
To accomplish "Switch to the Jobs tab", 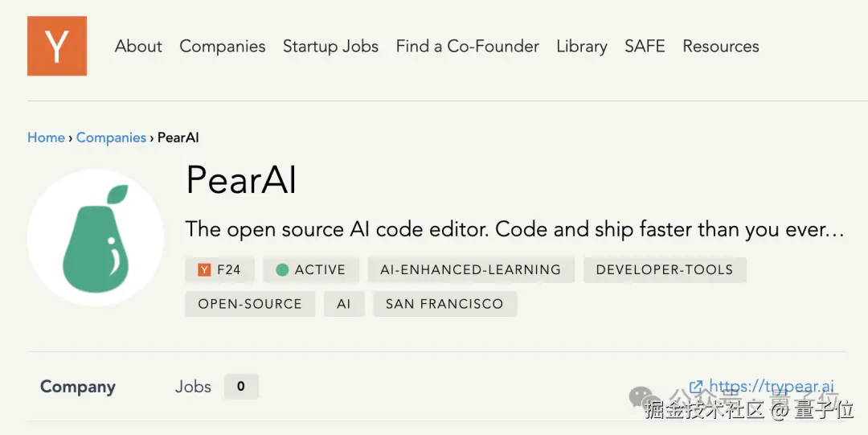I will pos(193,387).
